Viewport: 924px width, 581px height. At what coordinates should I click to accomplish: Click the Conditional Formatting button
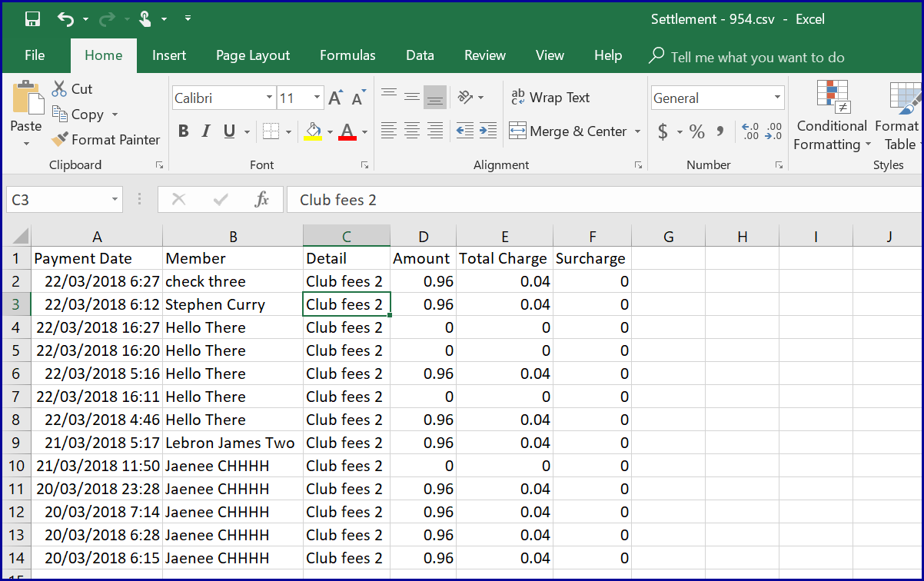(x=832, y=115)
